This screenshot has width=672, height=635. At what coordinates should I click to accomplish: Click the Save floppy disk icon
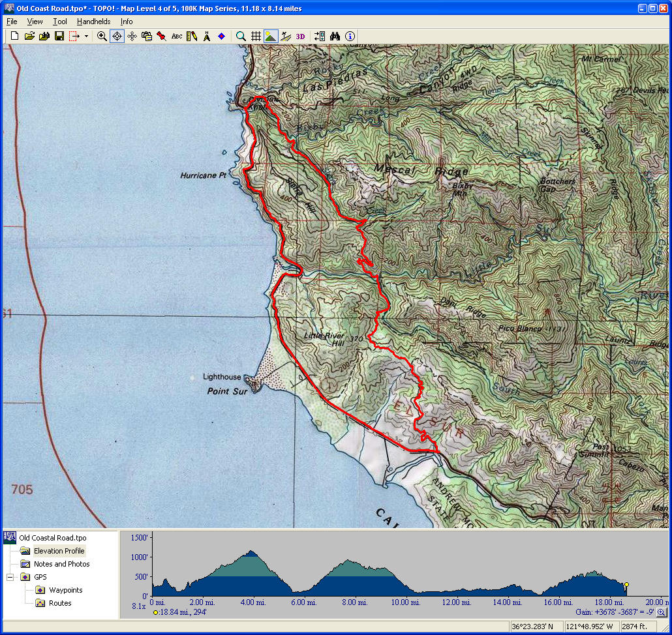coord(59,37)
